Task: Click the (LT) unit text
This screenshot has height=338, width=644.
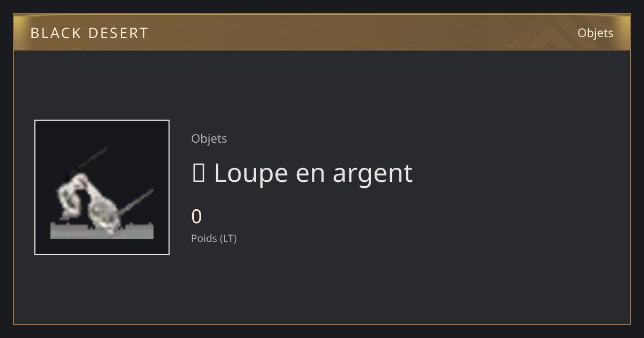Action: [227, 238]
